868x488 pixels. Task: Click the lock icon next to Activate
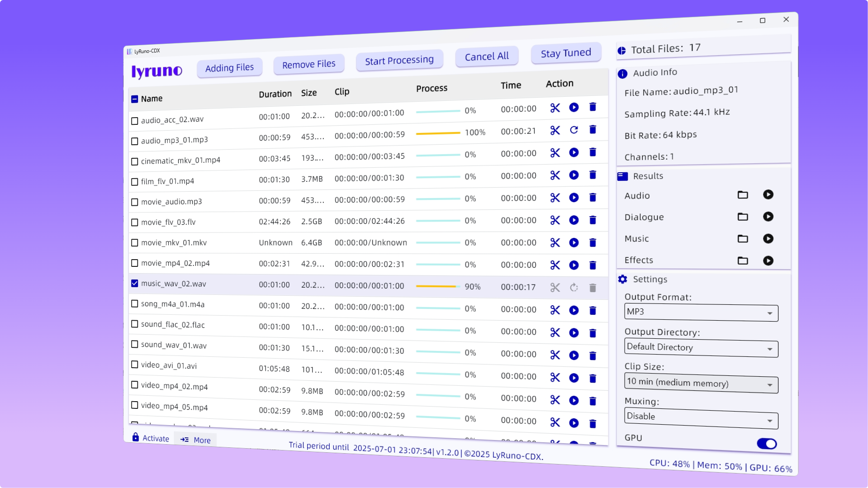(135, 437)
